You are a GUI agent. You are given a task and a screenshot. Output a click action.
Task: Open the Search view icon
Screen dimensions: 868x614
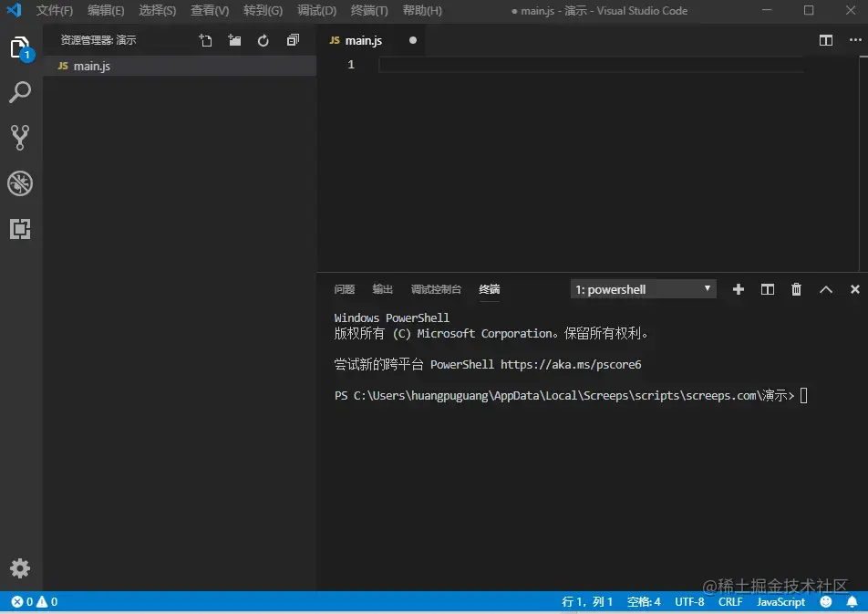point(20,92)
